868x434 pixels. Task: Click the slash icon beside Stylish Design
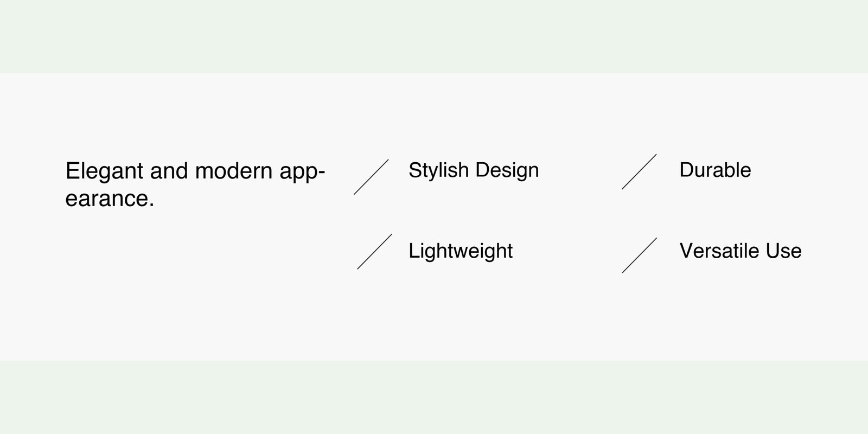point(372,177)
